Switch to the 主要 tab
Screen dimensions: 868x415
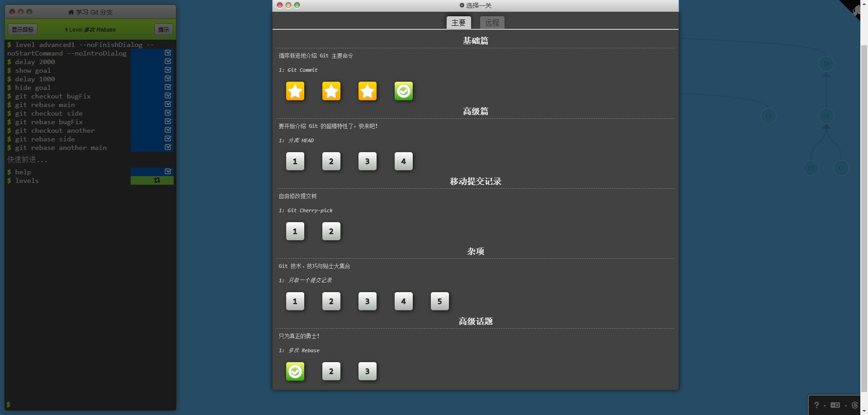coord(458,23)
